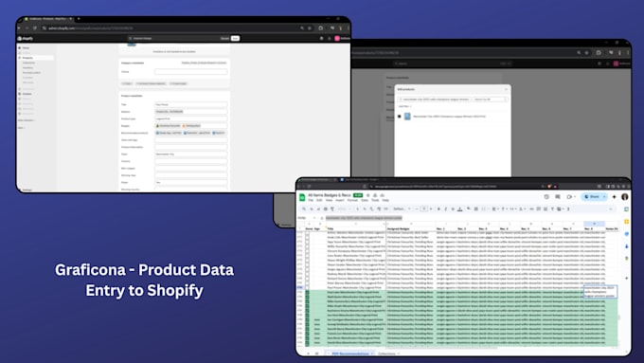
Task: Open the Google Sheets home logo
Action: pos(302,197)
